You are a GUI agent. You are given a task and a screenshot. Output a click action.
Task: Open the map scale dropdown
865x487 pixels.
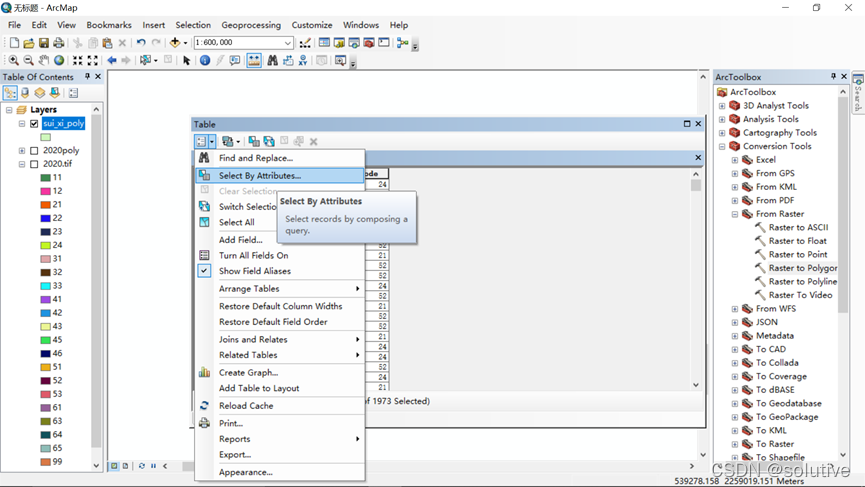pos(288,43)
